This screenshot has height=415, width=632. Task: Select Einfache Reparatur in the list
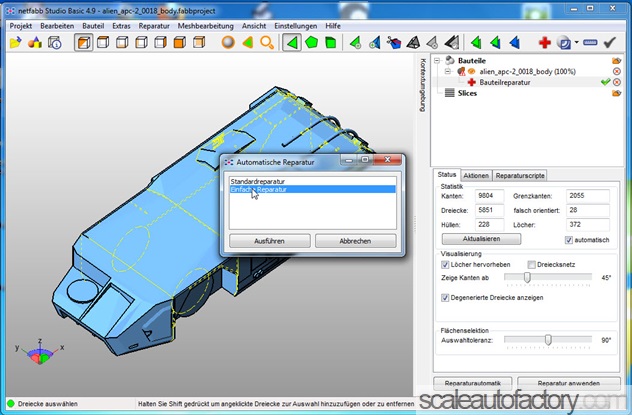click(x=312, y=189)
